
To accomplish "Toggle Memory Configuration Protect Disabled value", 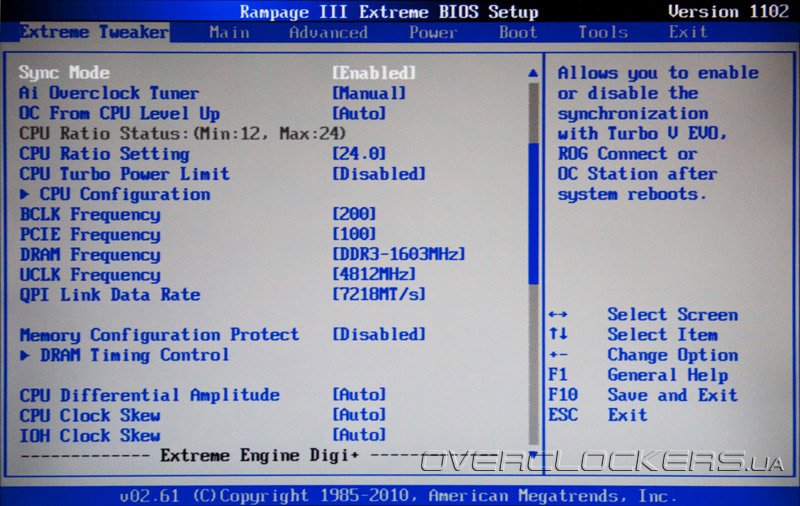I will pyautogui.click(x=379, y=335).
